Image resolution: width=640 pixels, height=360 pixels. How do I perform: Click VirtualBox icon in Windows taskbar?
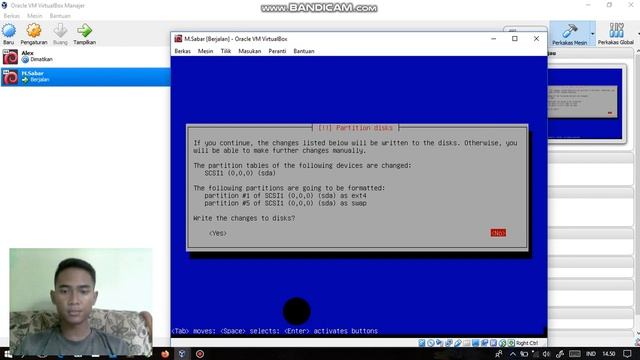pyautogui.click(x=182, y=354)
